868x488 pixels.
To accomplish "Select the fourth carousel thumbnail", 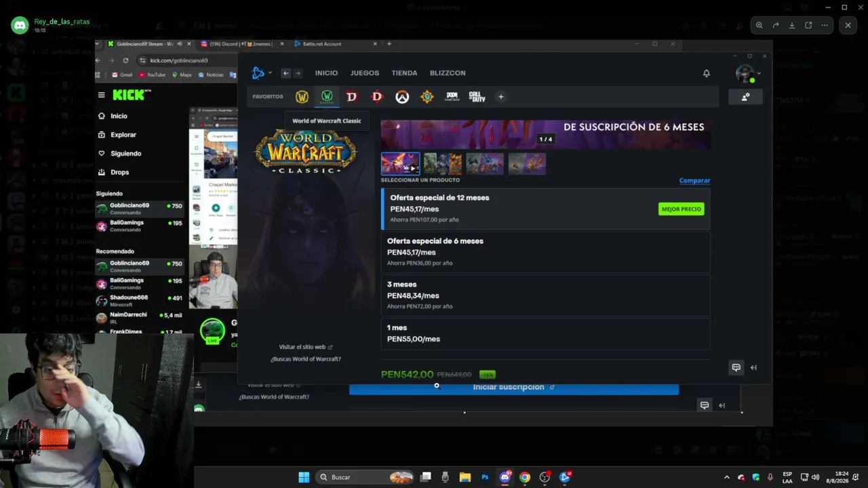I will [x=527, y=163].
